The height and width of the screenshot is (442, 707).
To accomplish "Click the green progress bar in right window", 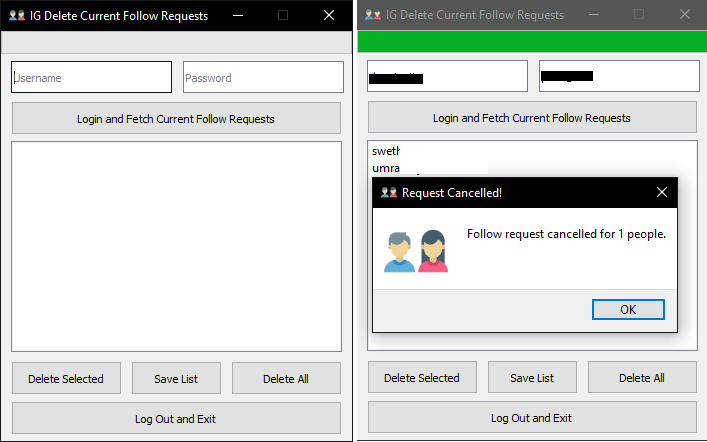I will (x=532, y=41).
